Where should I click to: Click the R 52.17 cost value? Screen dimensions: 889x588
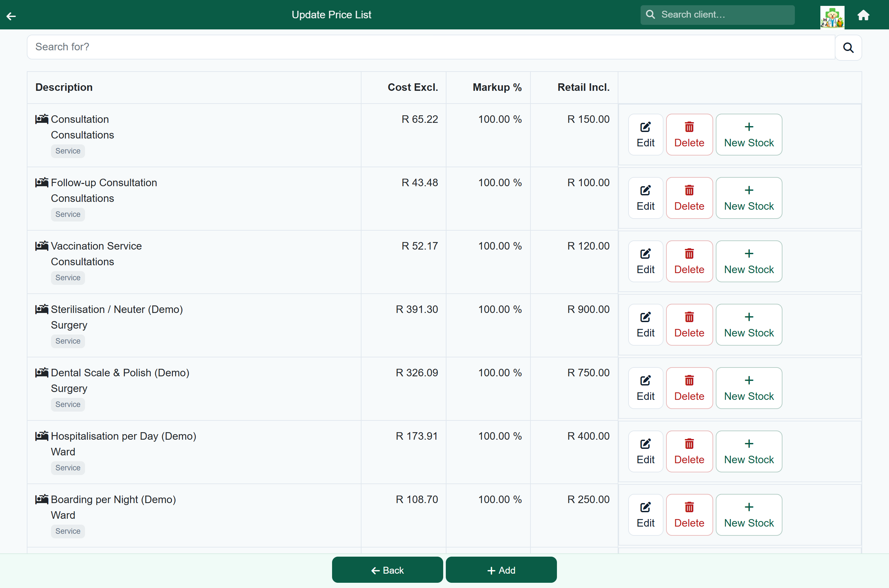pos(420,246)
